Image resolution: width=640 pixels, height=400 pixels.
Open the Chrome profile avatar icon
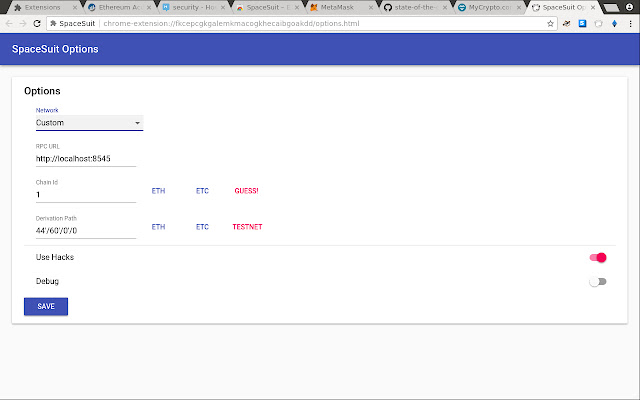tap(629, 7)
